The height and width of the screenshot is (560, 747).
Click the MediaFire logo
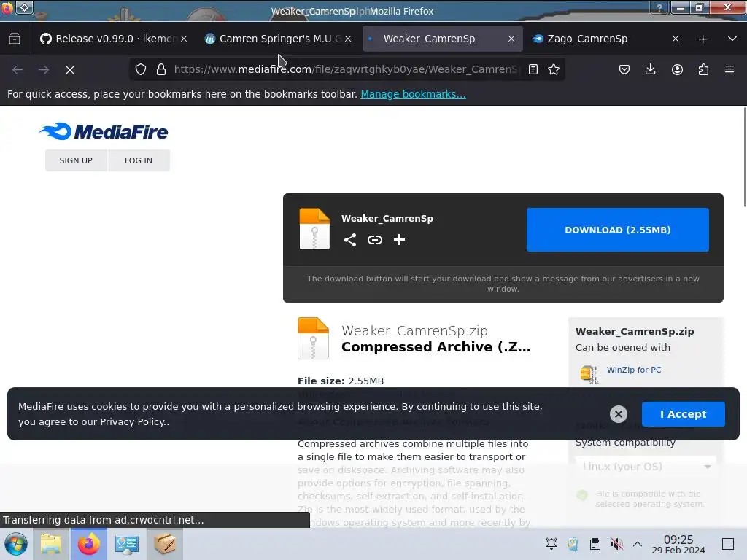pyautogui.click(x=104, y=131)
